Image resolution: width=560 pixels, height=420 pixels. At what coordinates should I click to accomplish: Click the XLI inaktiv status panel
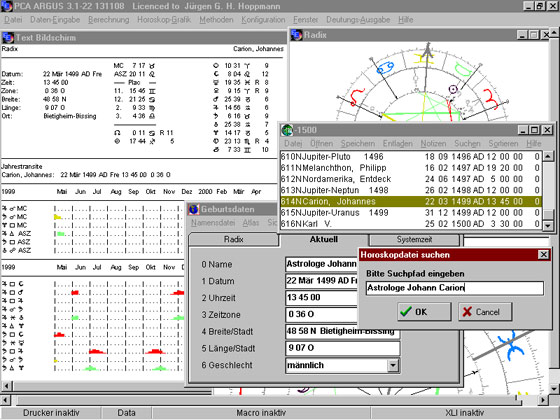point(465,413)
